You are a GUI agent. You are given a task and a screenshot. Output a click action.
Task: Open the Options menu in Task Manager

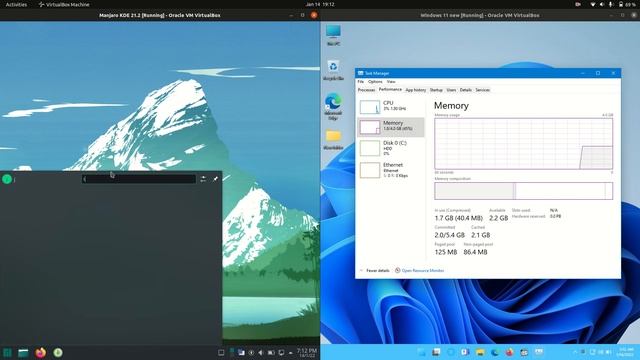click(375, 82)
